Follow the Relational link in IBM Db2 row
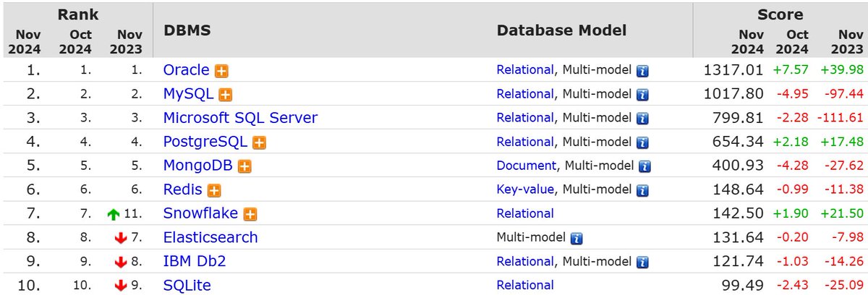 coord(525,262)
